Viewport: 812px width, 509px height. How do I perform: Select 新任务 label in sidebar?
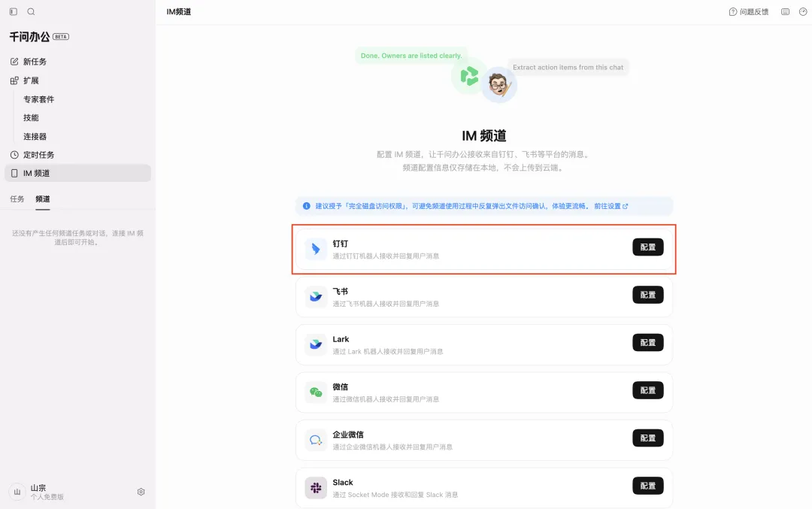(35, 62)
